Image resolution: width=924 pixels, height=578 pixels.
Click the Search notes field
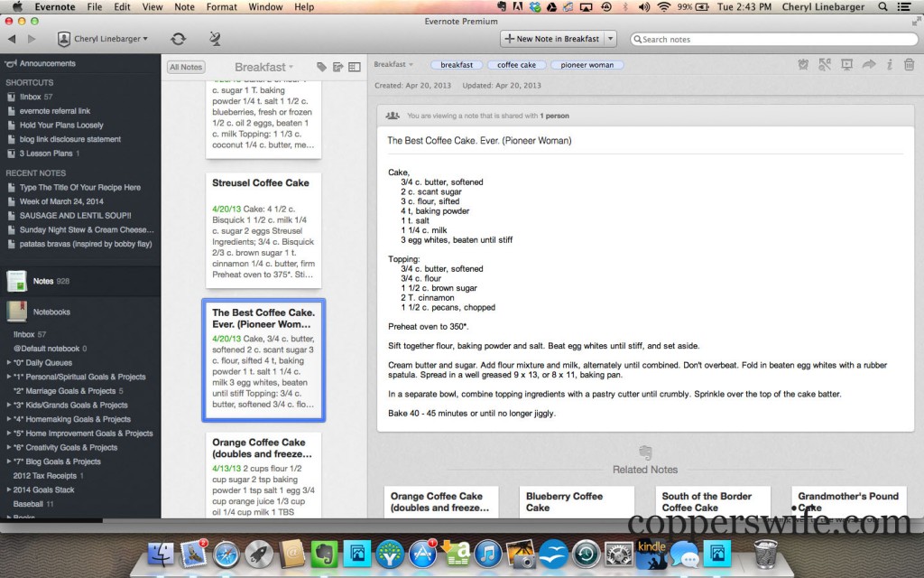pyautogui.click(x=773, y=40)
